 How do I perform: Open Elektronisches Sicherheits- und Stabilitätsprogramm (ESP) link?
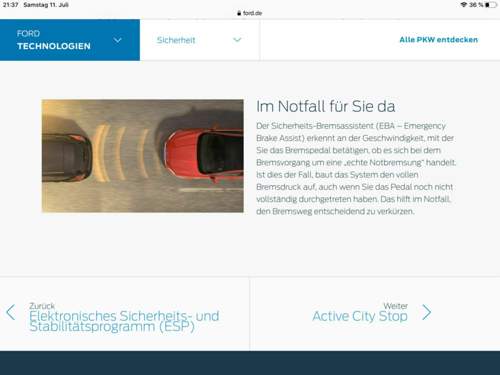(x=124, y=321)
